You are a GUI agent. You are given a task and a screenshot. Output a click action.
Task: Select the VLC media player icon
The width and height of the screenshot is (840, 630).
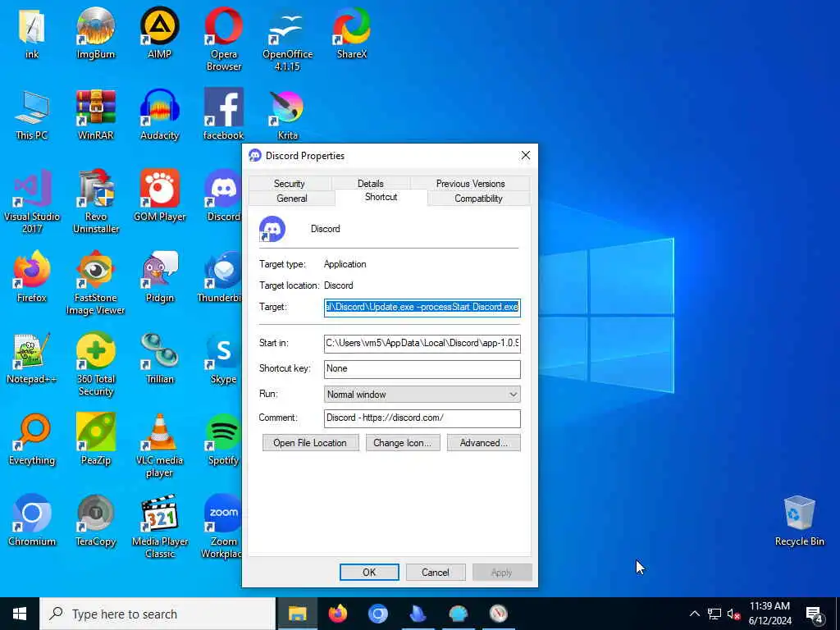coord(159,445)
